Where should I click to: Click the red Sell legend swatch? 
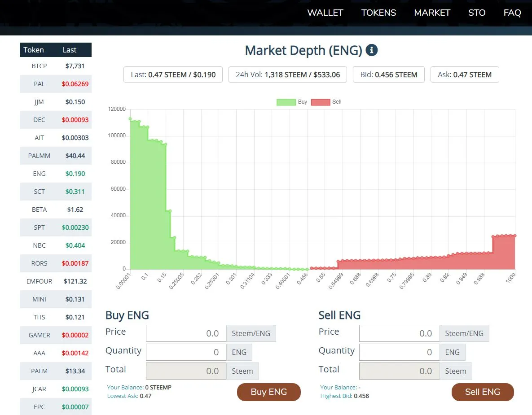coord(321,102)
